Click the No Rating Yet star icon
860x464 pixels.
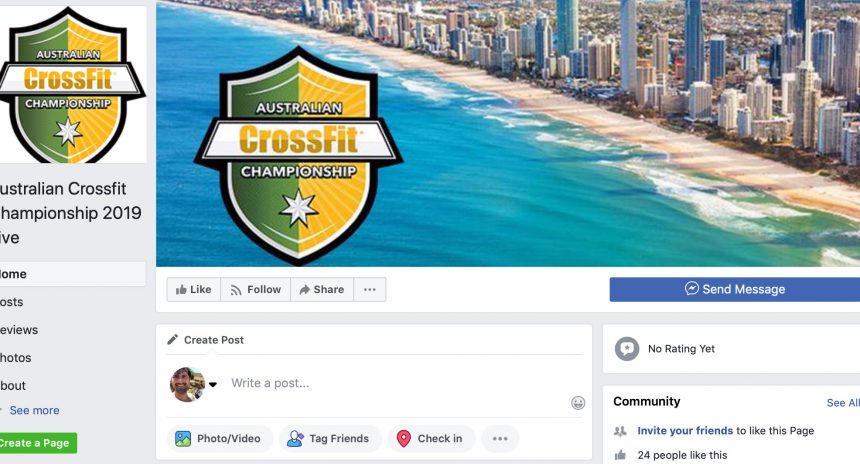tap(627, 349)
